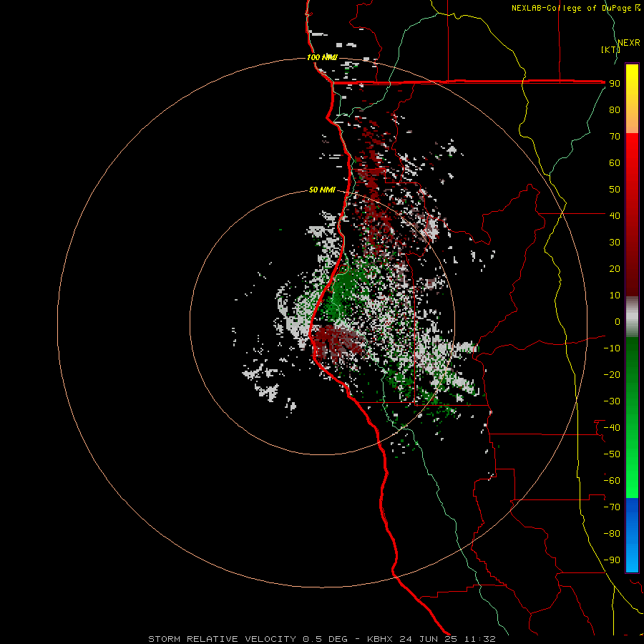Click the -90 value on velocity scale

click(612, 560)
